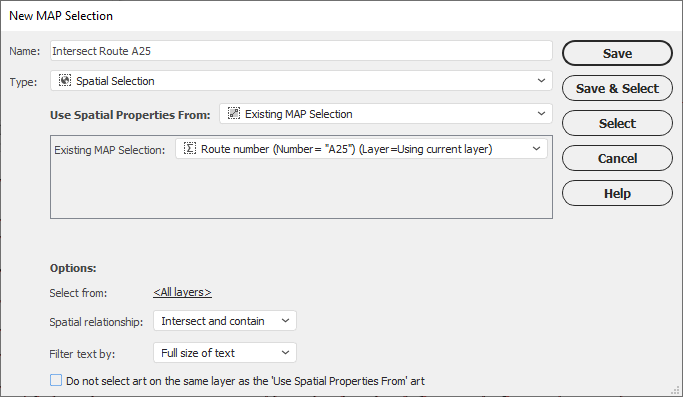683x397 pixels.
Task: Expand the Route number selection chevron
Action: [536, 149]
